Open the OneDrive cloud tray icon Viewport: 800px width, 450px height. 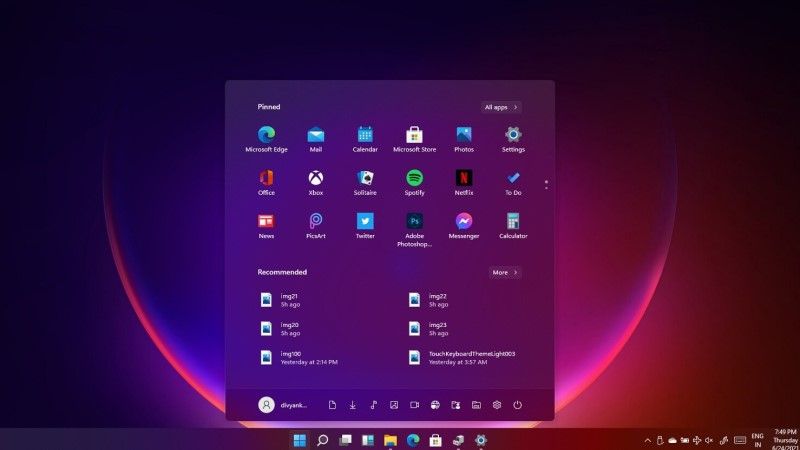[x=672, y=440]
